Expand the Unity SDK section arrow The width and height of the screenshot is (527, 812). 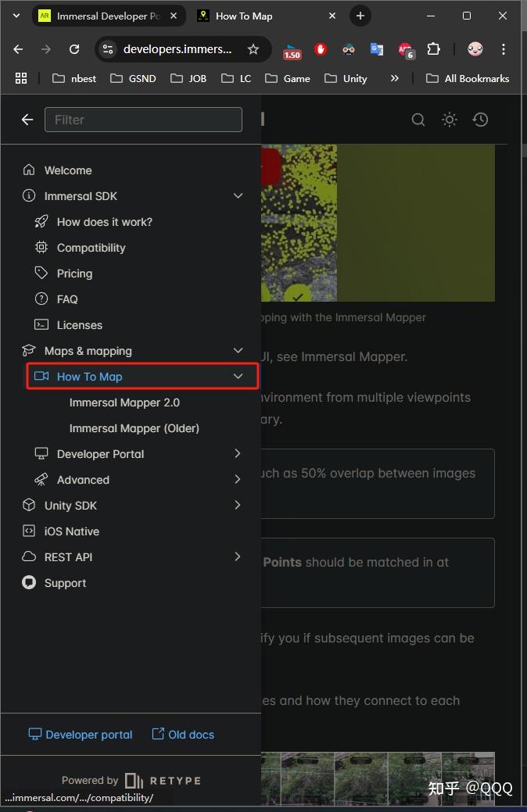point(238,506)
